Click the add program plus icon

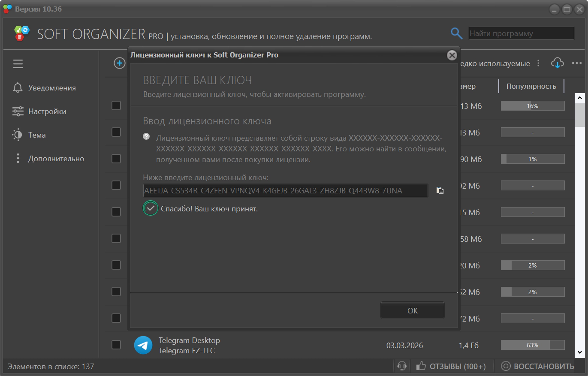(119, 63)
